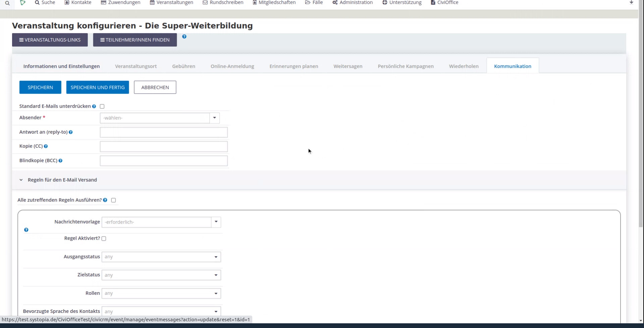Open the Administration menu
The image size is (644, 328).
[353, 3]
